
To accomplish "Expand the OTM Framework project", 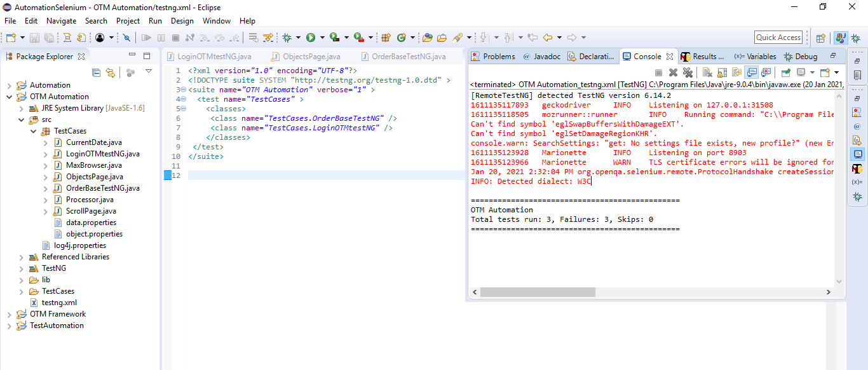I will click(x=9, y=314).
